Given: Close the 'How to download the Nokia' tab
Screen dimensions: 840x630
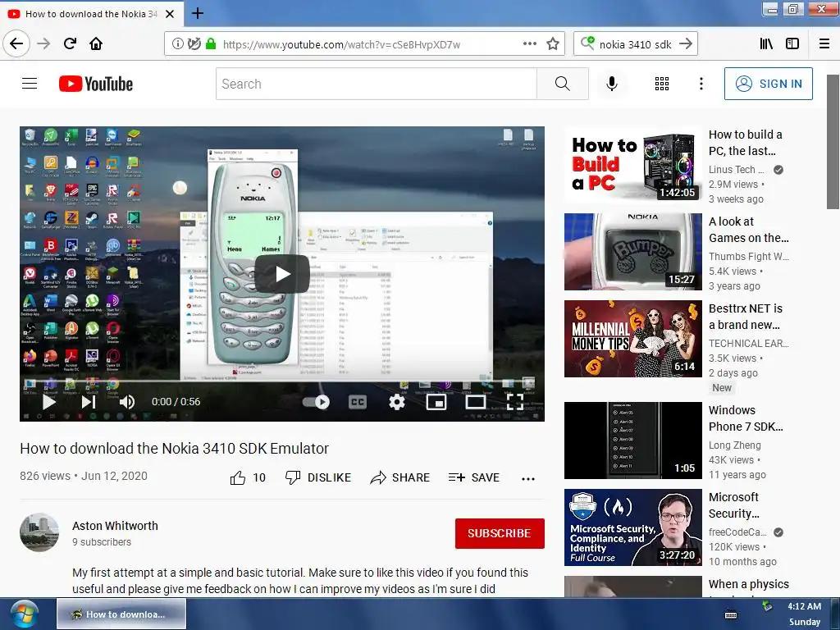Looking at the screenshot, I should point(170,14).
